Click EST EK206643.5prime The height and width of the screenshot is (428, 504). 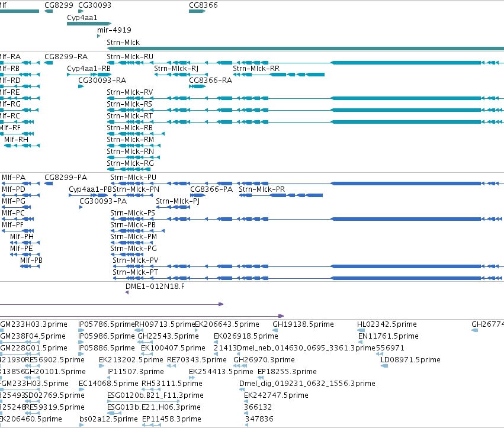coord(227,324)
